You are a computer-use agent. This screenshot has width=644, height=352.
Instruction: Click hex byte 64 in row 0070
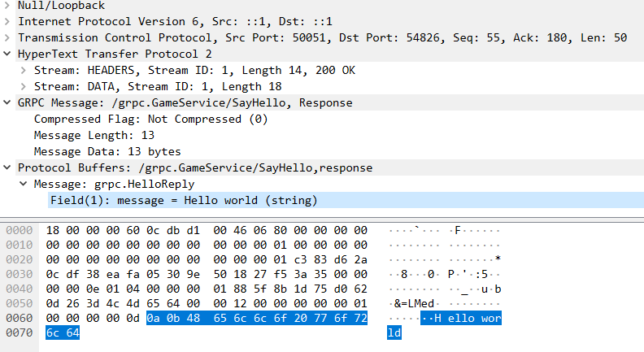(x=72, y=332)
